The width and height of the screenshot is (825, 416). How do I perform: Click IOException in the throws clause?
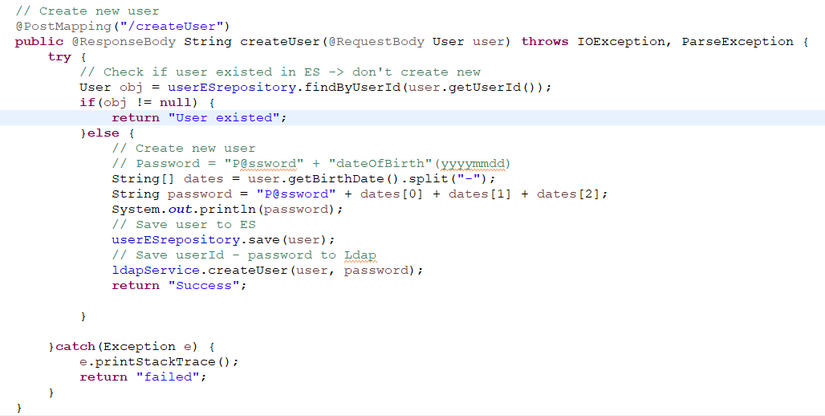621,42
